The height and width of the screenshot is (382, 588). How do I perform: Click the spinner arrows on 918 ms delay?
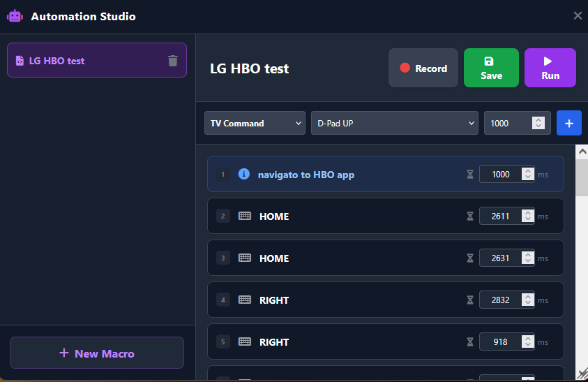(x=528, y=341)
